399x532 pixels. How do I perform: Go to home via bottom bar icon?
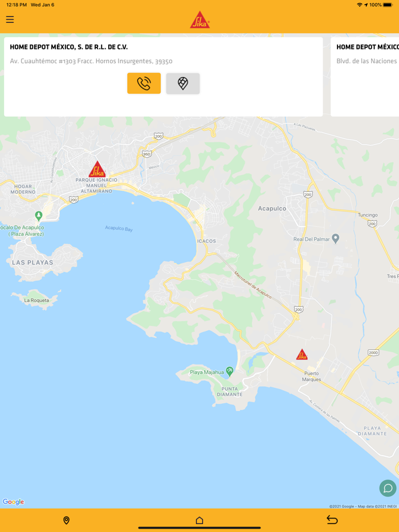[199, 520]
